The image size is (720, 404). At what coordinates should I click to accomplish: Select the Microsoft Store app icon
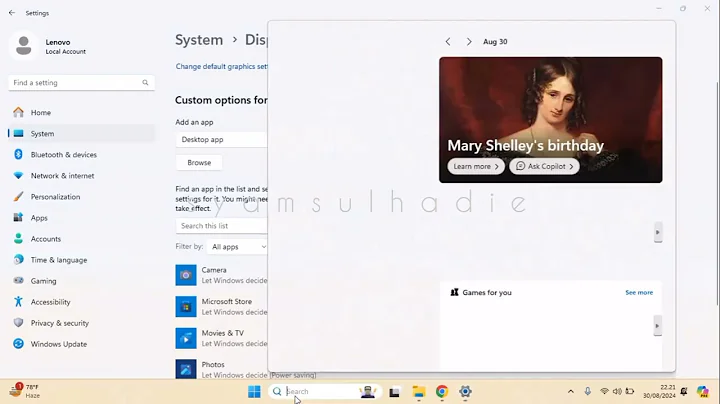pos(186,307)
